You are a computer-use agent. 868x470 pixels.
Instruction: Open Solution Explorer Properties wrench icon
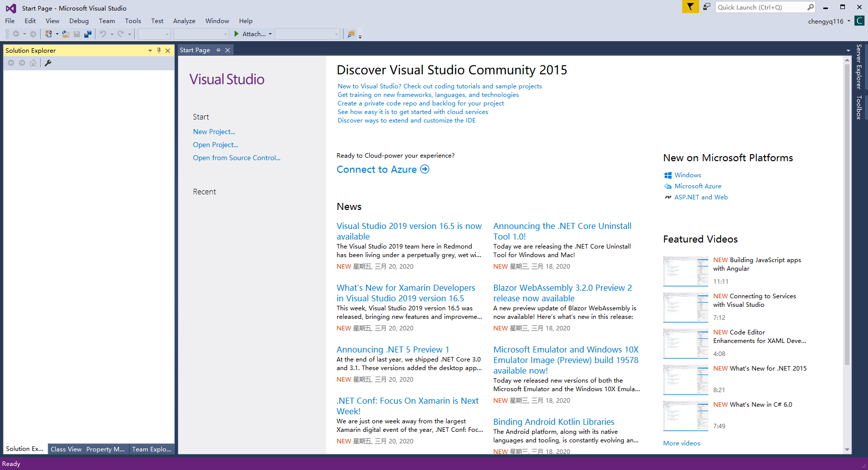coord(48,63)
